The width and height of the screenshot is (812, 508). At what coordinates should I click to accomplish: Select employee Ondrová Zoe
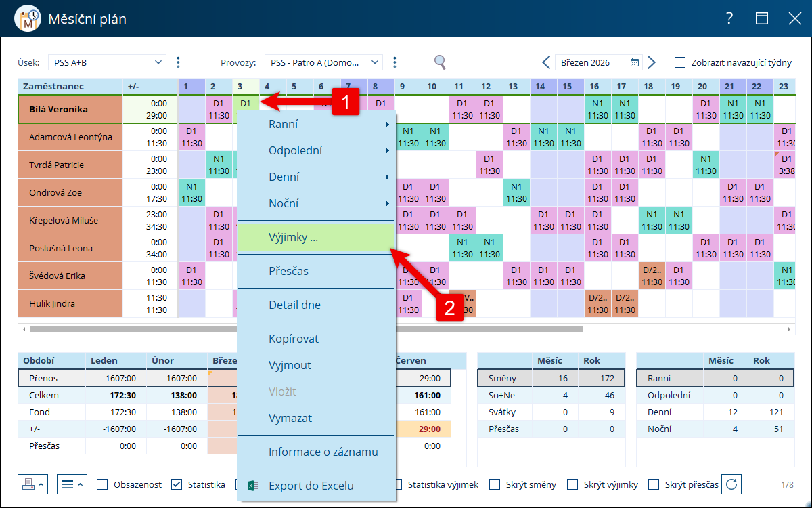(70, 193)
